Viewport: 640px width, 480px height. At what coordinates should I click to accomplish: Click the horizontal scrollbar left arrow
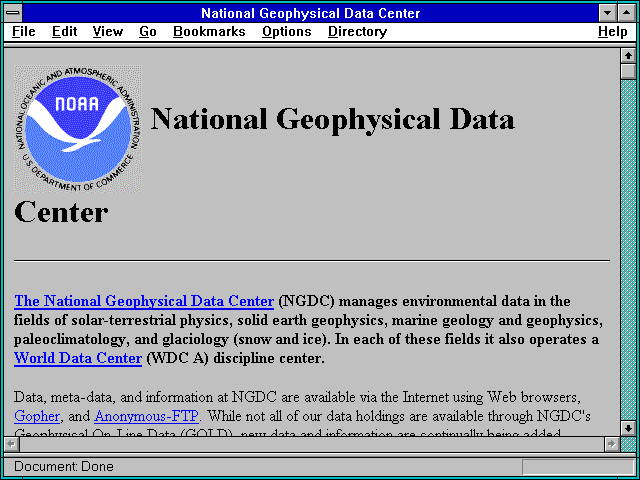pos(11,444)
